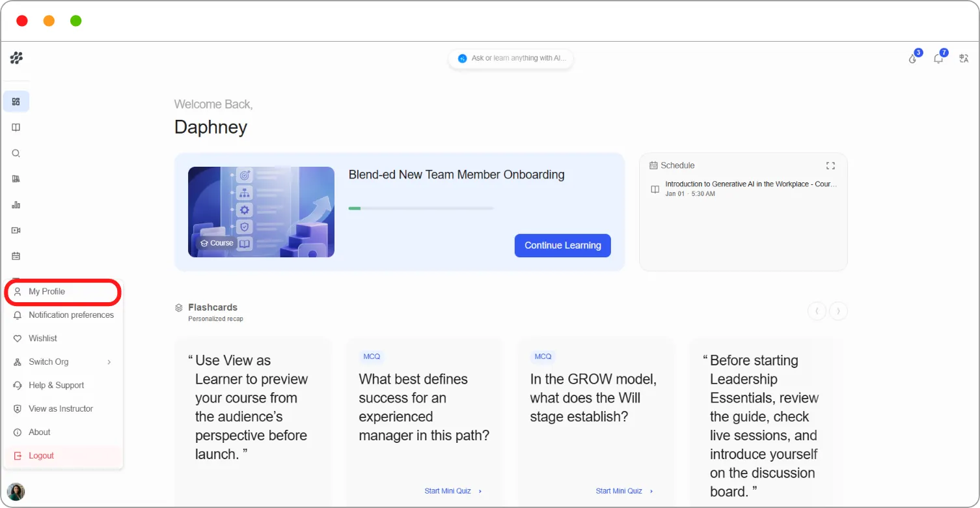Open the calendar icon in the sidebar
980x508 pixels.
point(16,256)
